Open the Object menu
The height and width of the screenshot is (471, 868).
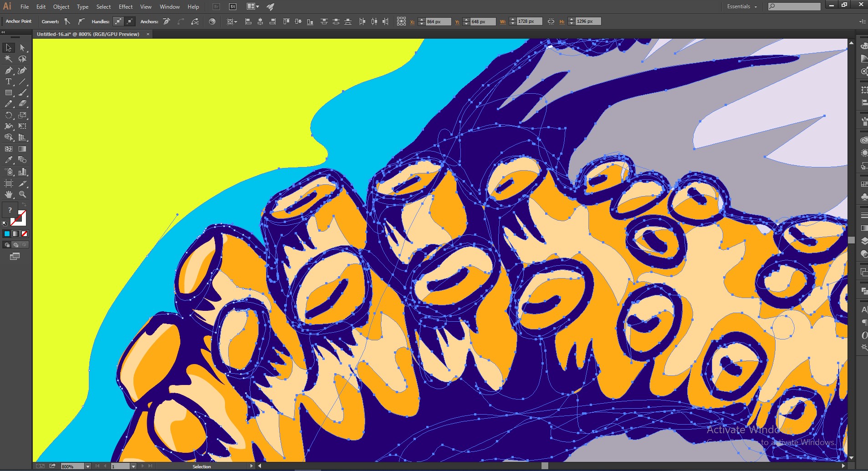click(61, 7)
